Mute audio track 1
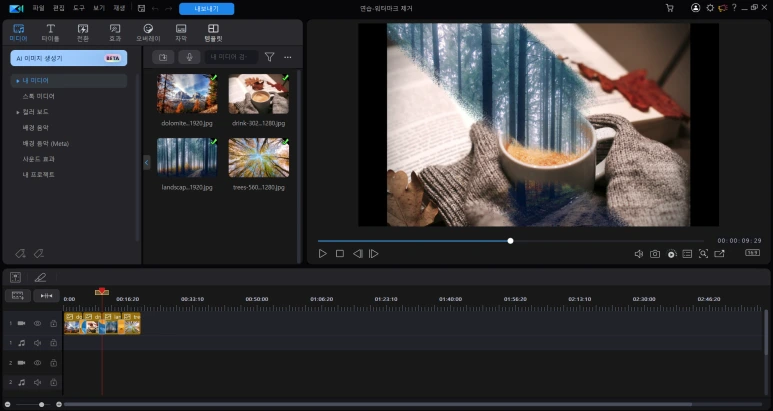This screenshot has width=773, height=411. pyautogui.click(x=37, y=343)
